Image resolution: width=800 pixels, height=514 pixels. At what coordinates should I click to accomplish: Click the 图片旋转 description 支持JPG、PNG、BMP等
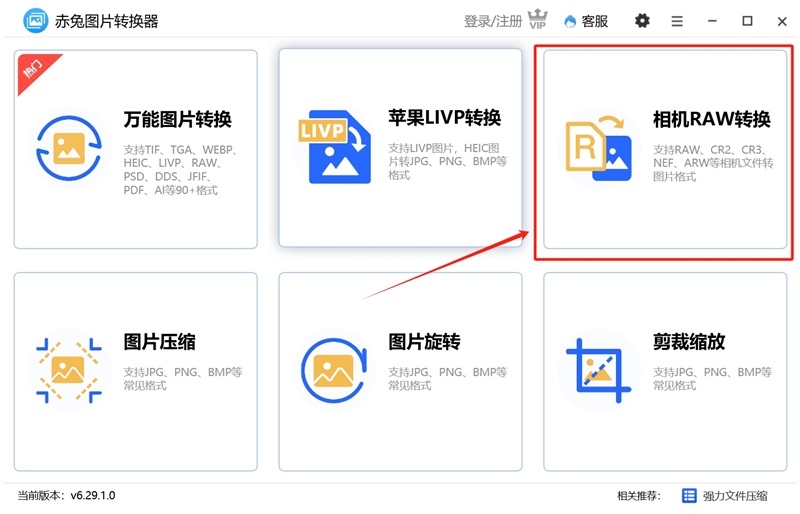tap(447, 379)
